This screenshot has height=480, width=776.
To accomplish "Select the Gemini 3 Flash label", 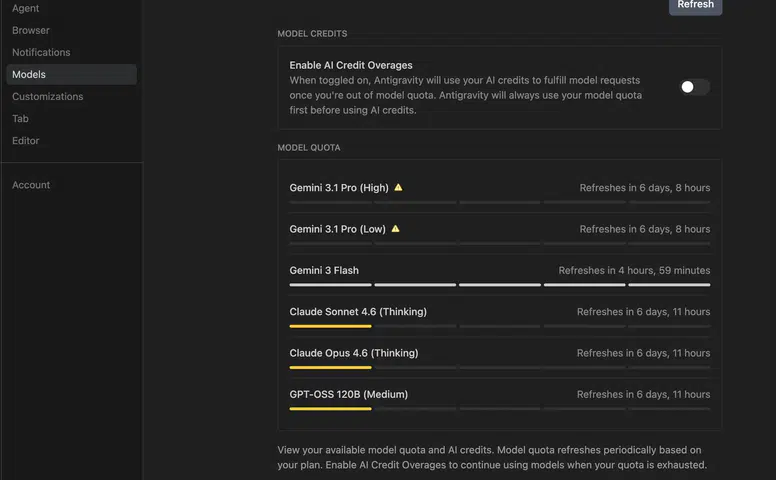I will click(x=324, y=271).
